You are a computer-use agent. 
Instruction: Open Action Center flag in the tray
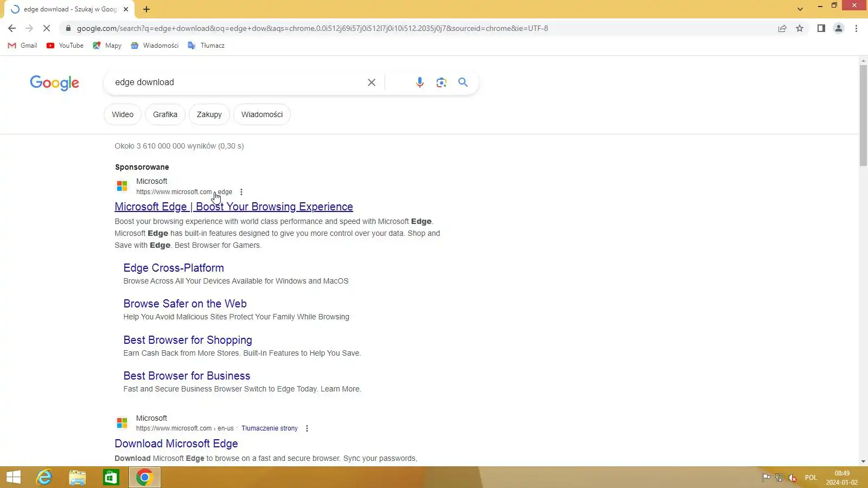click(766, 478)
